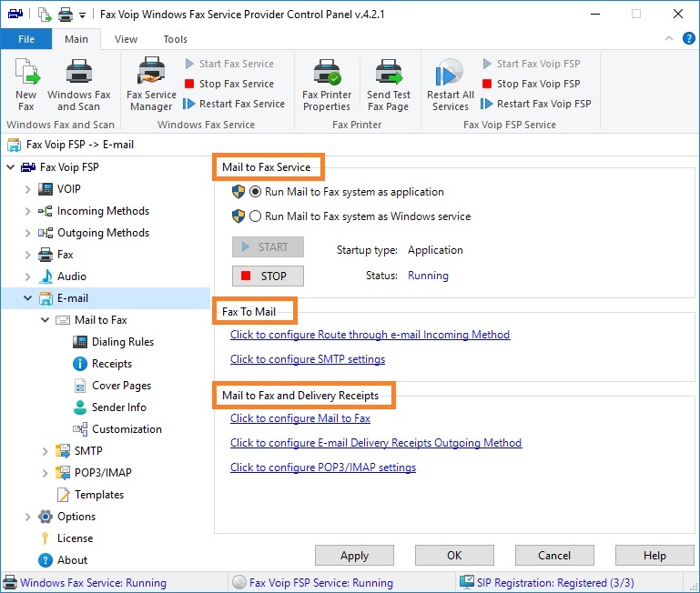
Task: Click SIP Registration status in status bar
Action: pos(555,583)
